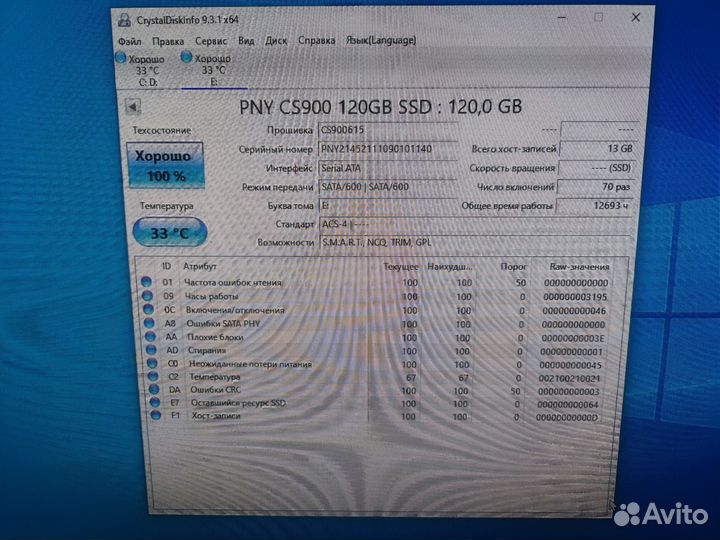Open the Язык(Language) menu
This screenshot has height=540, width=720.
coord(381,40)
